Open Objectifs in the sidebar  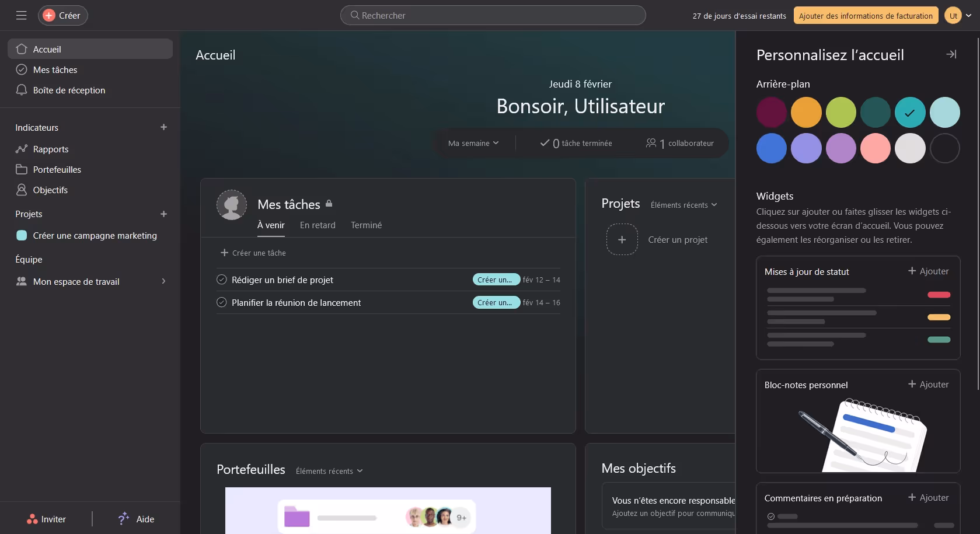(x=50, y=190)
